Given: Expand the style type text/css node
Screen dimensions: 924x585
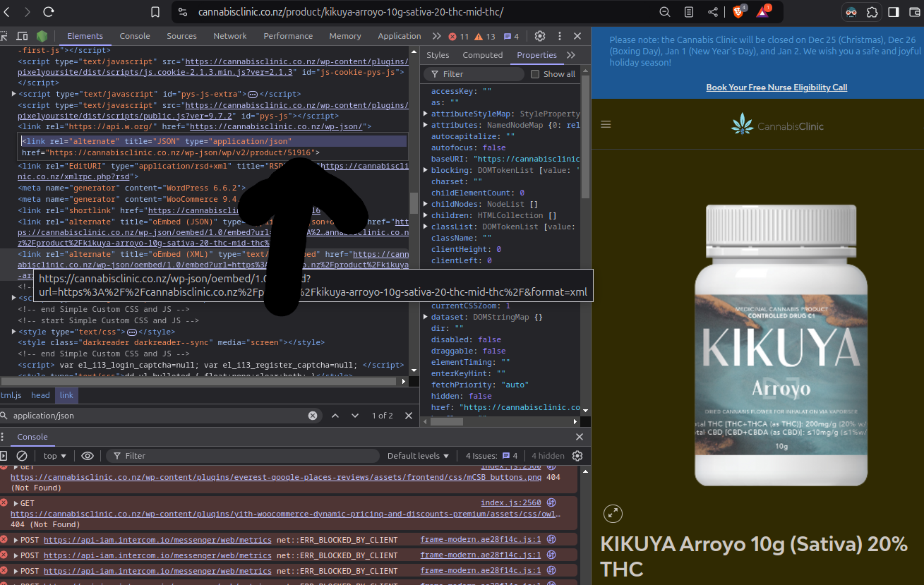Looking at the screenshot, I should [14, 332].
